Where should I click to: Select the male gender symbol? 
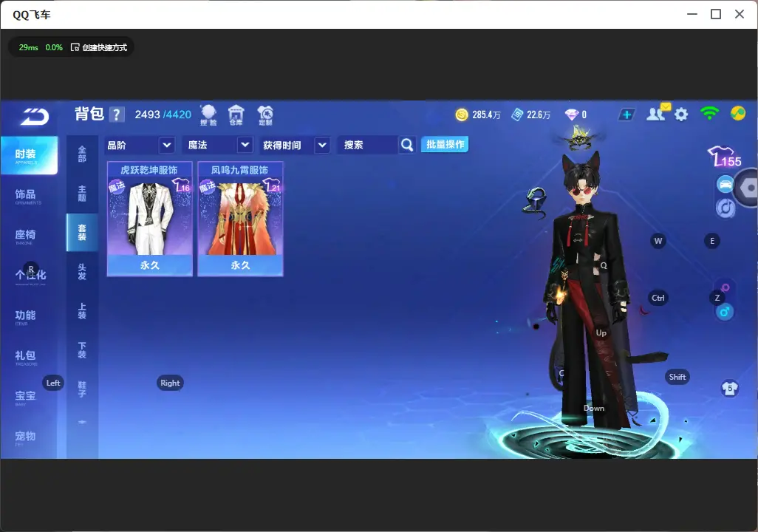click(725, 312)
